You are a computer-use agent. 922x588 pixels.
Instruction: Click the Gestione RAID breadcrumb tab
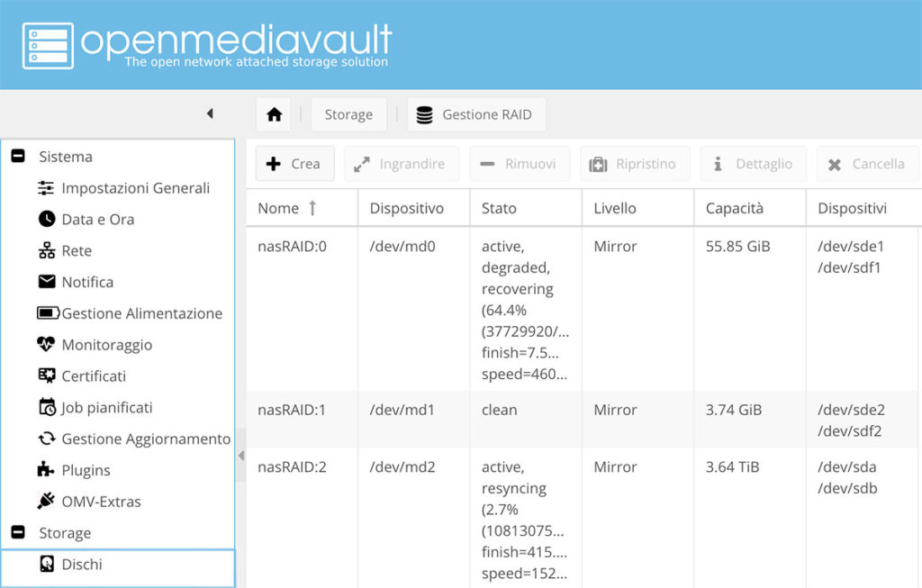(x=476, y=114)
